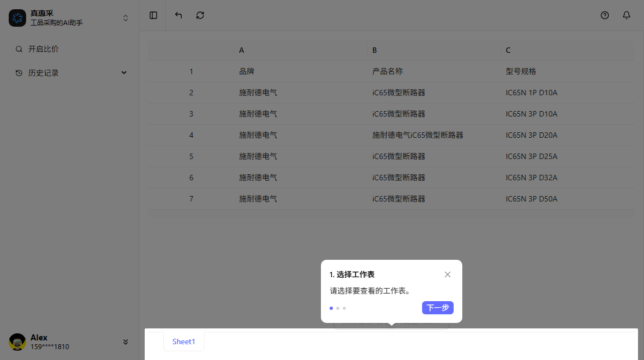Image resolution: width=644 pixels, height=360 pixels.
Task: Dismiss the 选择工作表 tutorial popup
Action: 447,274
